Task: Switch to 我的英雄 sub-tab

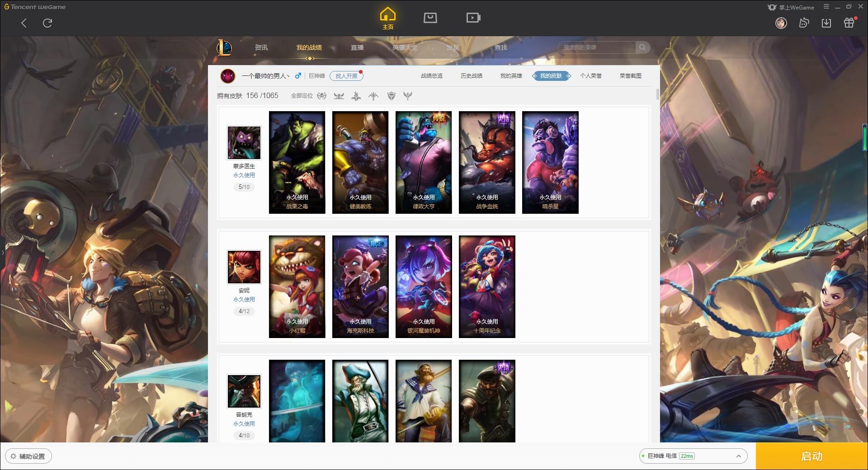Action: coord(511,76)
